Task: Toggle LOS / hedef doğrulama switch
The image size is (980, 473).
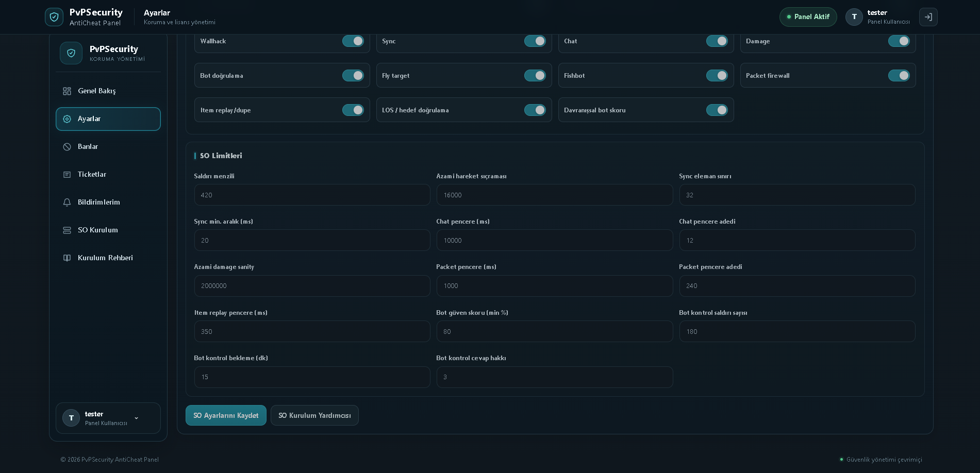Action: pos(535,110)
